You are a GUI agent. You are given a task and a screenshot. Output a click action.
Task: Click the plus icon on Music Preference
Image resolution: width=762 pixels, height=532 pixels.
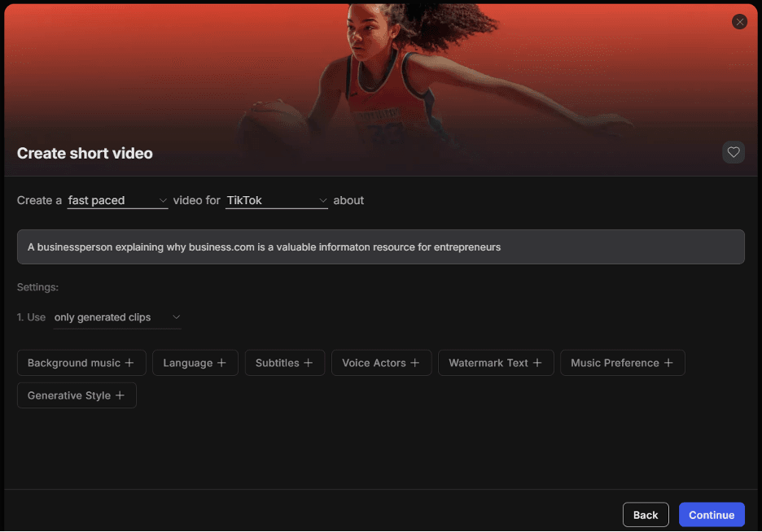pyautogui.click(x=668, y=363)
